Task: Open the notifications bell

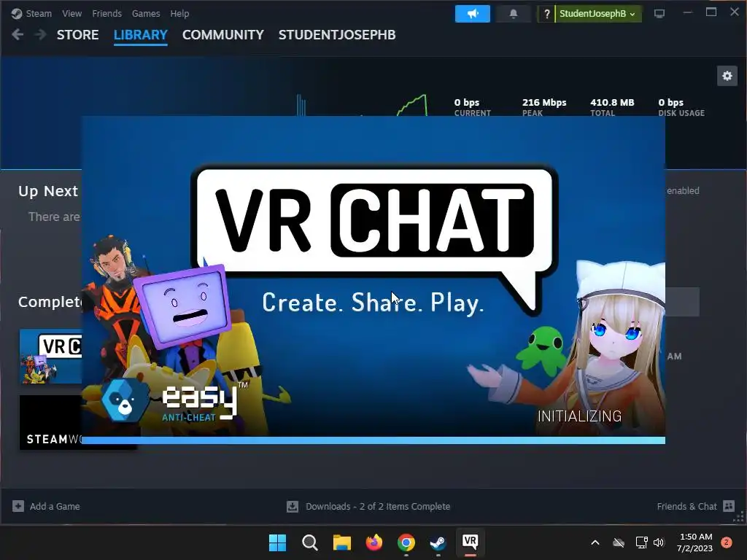Action: pyautogui.click(x=514, y=14)
